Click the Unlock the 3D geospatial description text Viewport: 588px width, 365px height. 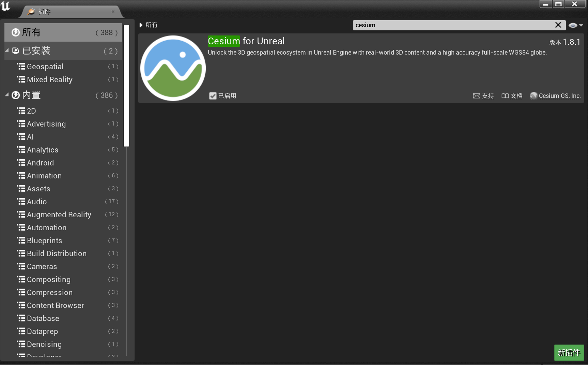coord(377,53)
